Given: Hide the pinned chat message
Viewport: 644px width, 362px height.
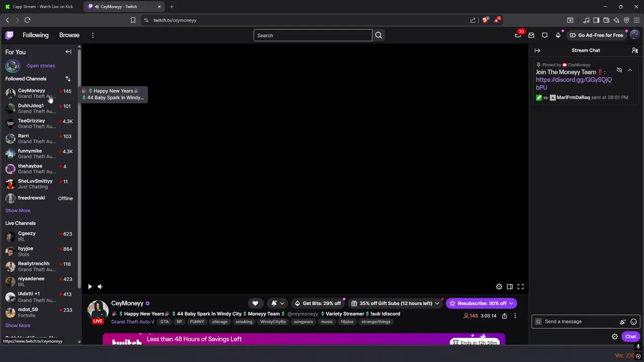Looking at the screenshot, I should pyautogui.click(x=619, y=70).
